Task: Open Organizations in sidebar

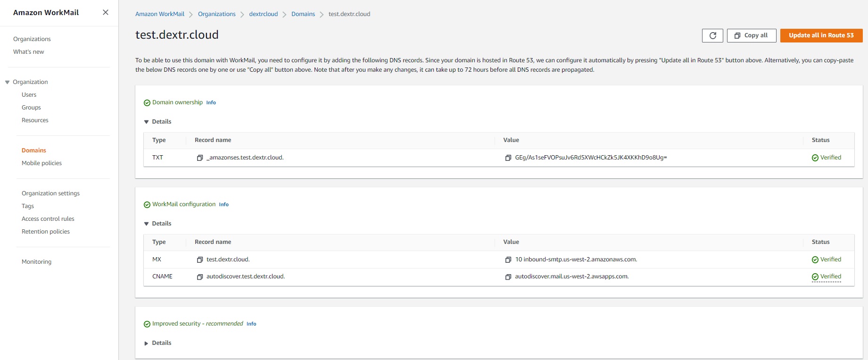Action: click(x=32, y=39)
